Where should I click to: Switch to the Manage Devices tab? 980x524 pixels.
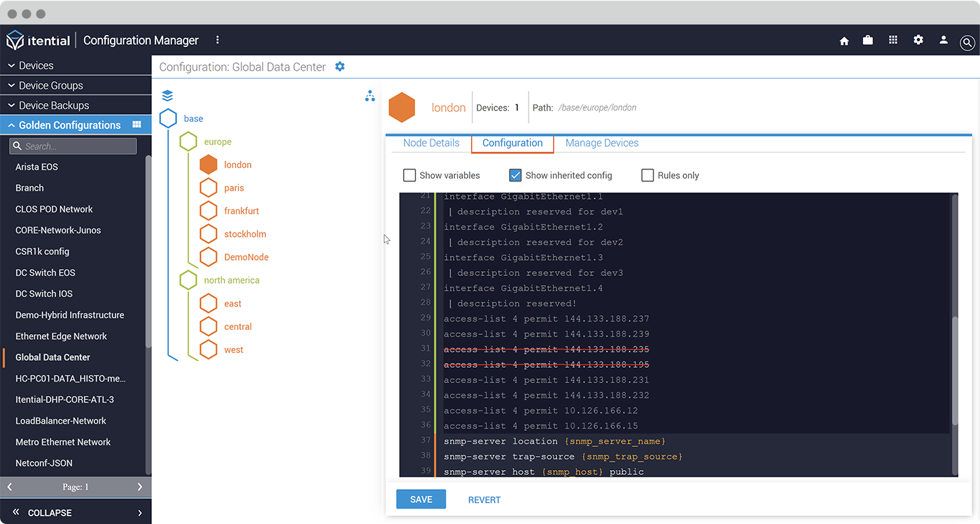coord(601,142)
